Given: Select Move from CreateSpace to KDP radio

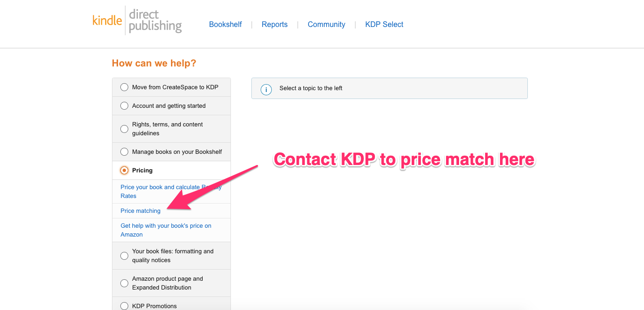Looking at the screenshot, I should (x=124, y=87).
